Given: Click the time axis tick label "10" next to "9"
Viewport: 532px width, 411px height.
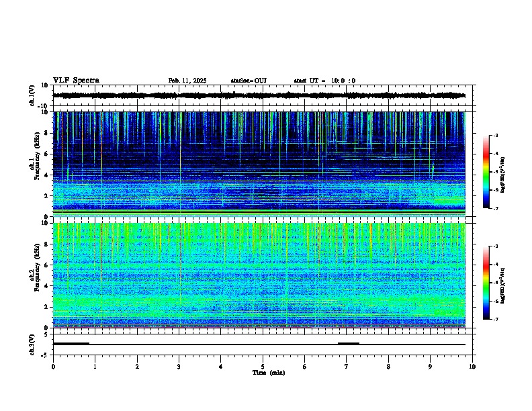Looking at the screenshot, I should [x=472, y=367].
